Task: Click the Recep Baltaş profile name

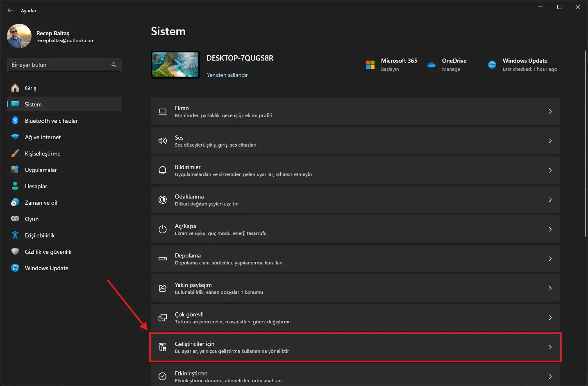Action: pos(52,33)
